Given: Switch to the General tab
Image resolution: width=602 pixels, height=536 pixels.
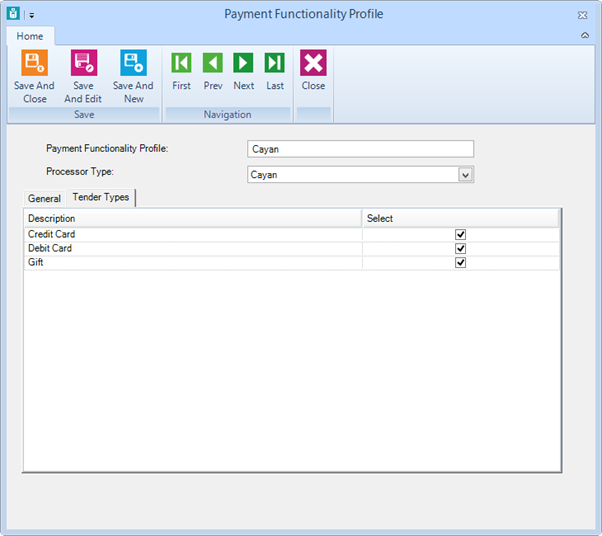Looking at the screenshot, I should pos(44,199).
